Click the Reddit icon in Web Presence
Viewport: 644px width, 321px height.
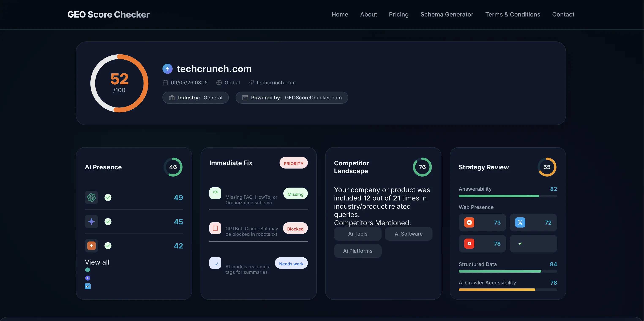469,222
